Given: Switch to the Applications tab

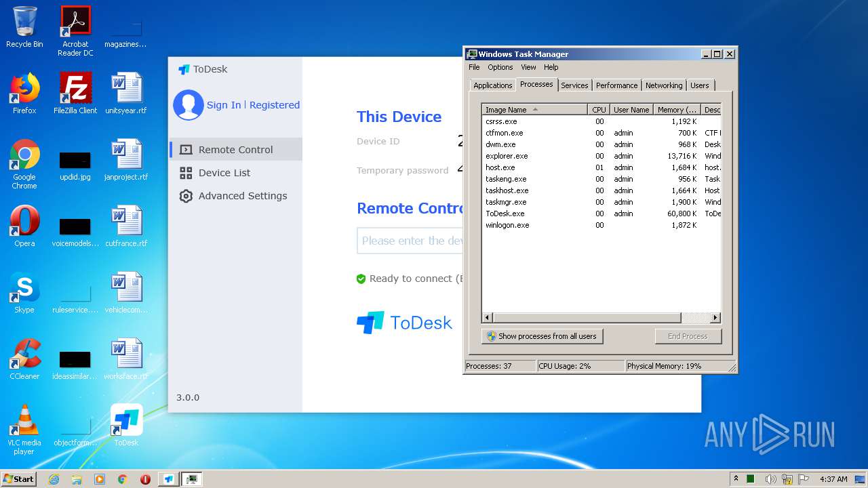Looking at the screenshot, I should 493,85.
